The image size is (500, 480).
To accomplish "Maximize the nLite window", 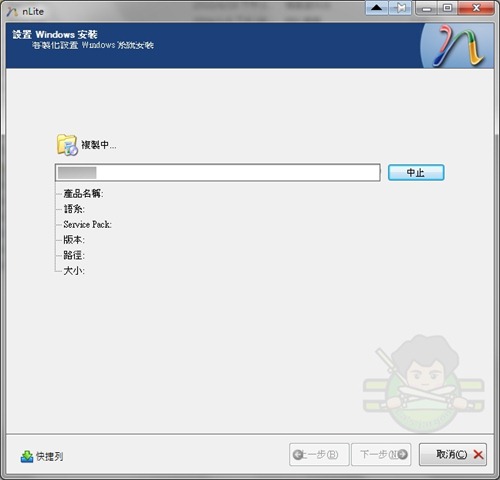I will (x=448, y=8).
